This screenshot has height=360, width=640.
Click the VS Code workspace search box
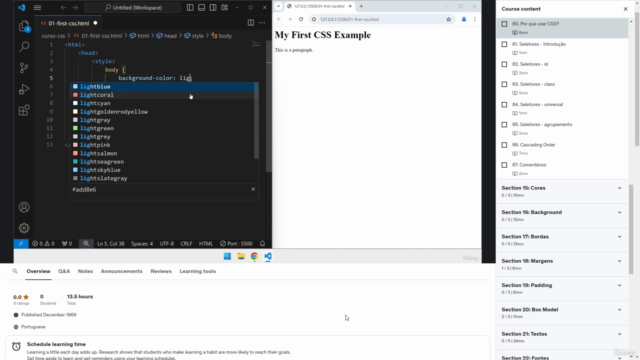(133, 7)
